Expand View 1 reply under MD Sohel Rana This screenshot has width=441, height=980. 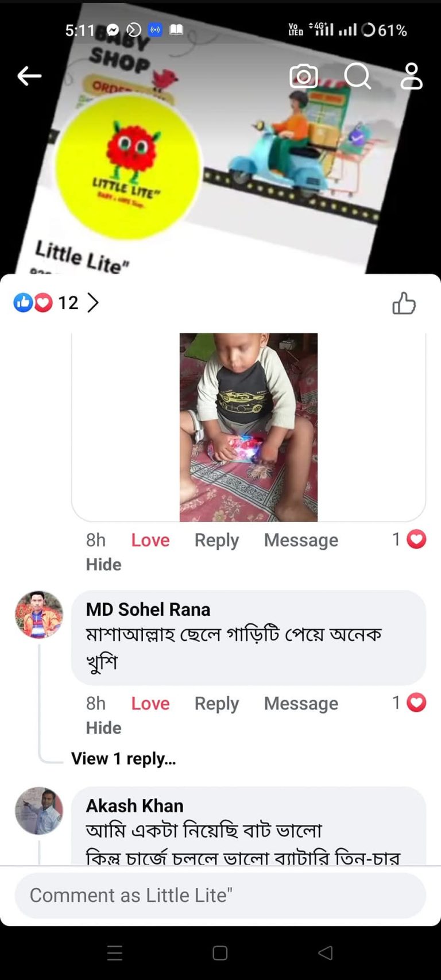coord(123,759)
